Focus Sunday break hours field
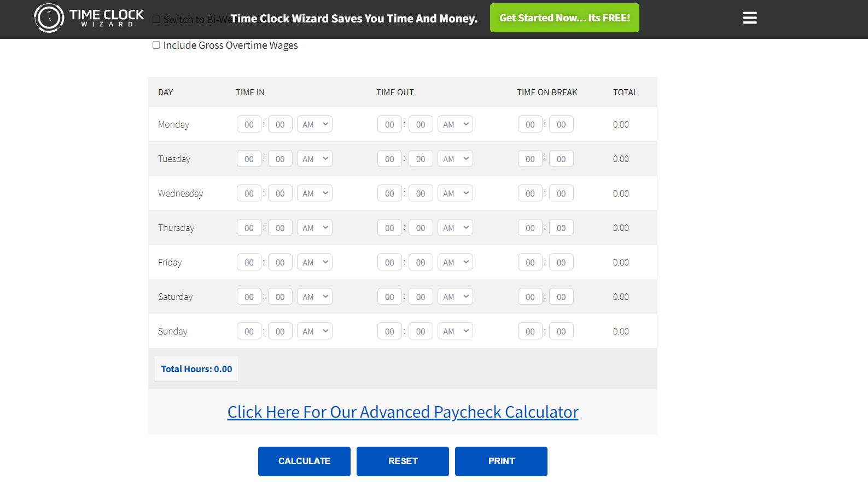The image size is (868, 485). pyautogui.click(x=530, y=331)
